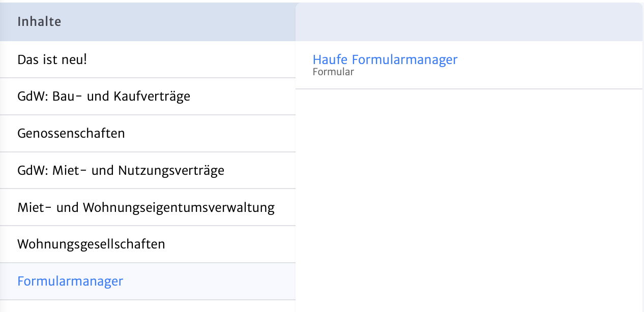The image size is (644, 312).
Task: Click the partially visible row beneath Formularmanager
Action: [x=148, y=306]
